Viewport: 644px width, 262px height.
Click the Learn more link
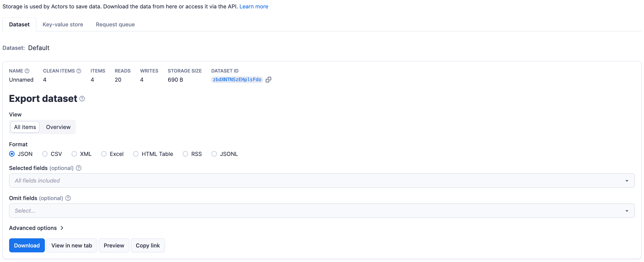click(x=254, y=6)
